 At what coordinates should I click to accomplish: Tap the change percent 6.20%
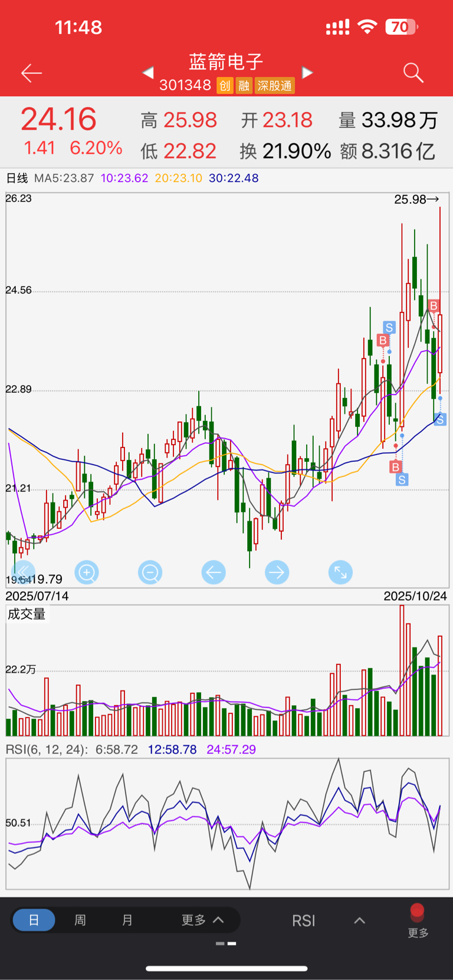click(x=96, y=148)
